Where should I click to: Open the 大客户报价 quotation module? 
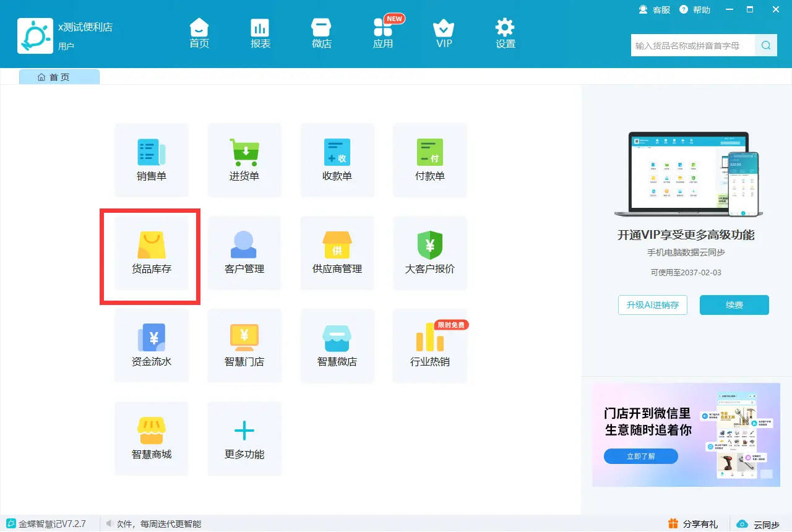click(430, 253)
